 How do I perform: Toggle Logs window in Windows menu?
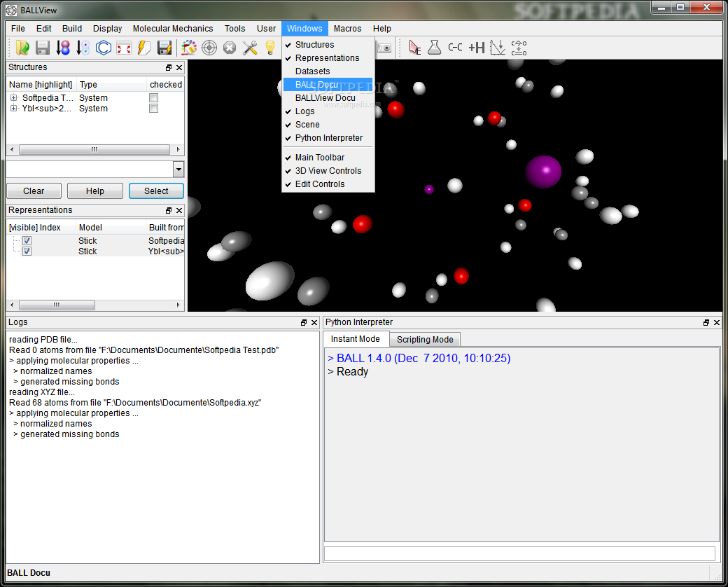328,111
